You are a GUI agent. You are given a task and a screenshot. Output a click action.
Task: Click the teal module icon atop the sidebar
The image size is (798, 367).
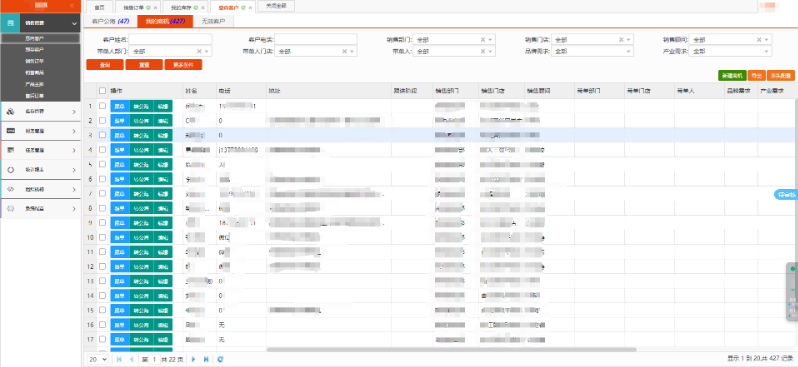pyautogui.click(x=10, y=23)
